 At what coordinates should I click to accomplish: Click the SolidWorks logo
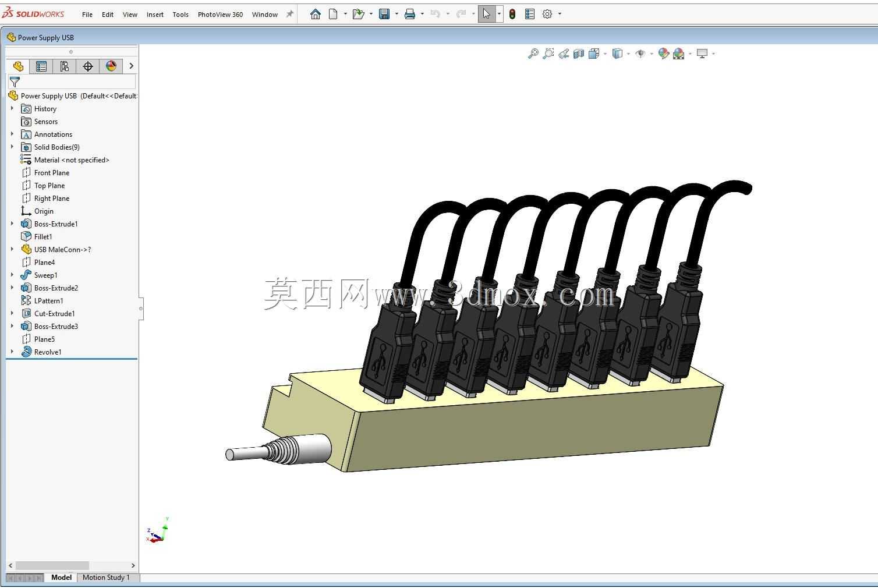(33, 13)
